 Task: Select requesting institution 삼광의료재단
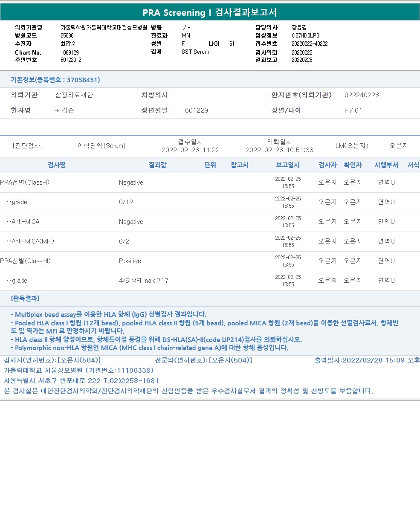tap(74, 95)
